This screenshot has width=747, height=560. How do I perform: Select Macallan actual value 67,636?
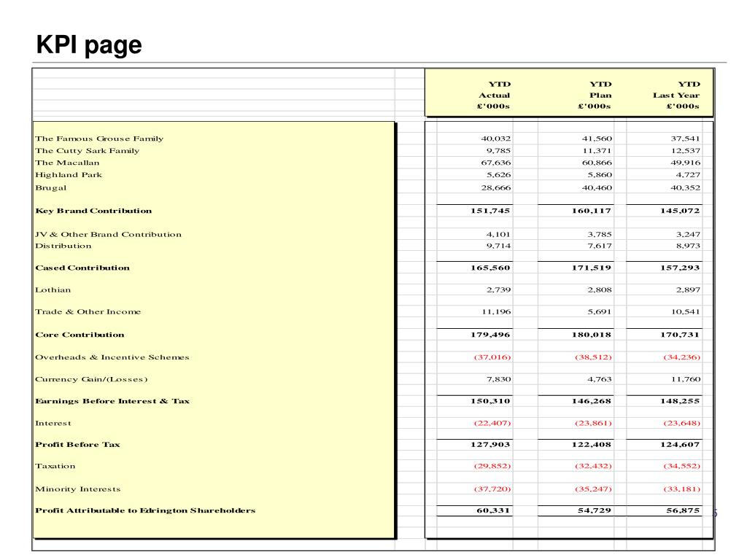pos(496,163)
